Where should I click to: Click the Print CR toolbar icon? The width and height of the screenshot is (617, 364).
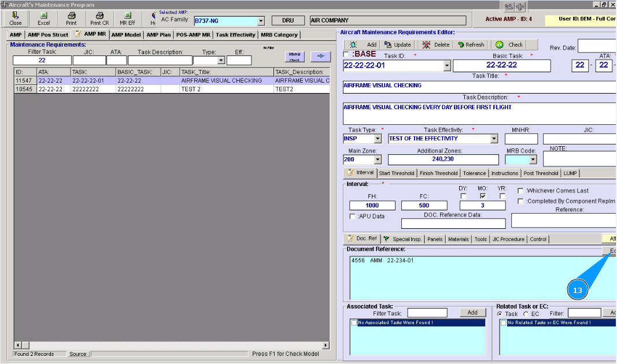tap(99, 18)
